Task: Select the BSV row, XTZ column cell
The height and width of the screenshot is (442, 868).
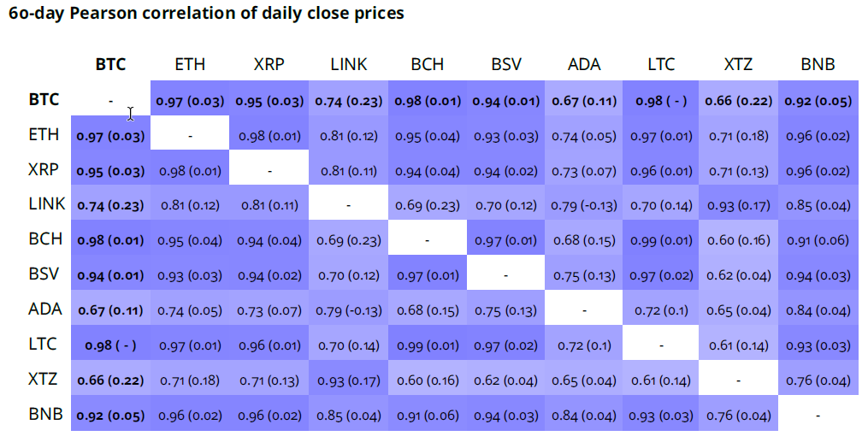Action: tap(738, 275)
